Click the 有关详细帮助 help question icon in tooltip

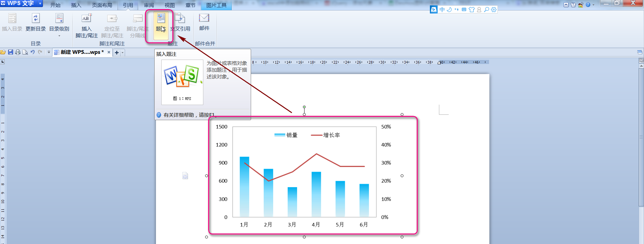(x=159, y=115)
